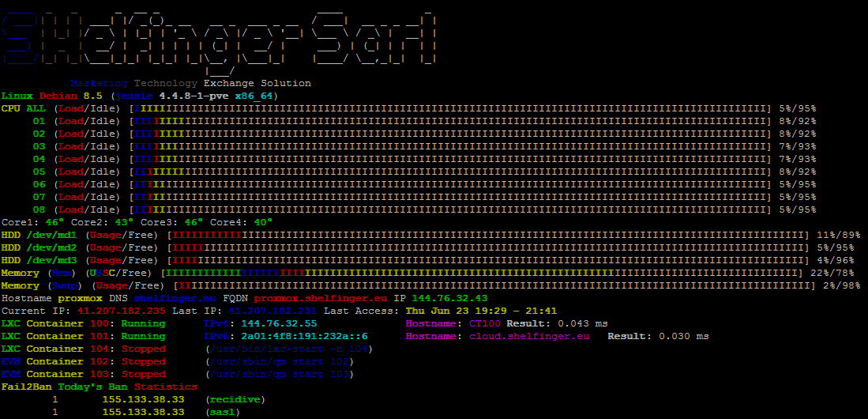Click the "HDD /dev/md1" label
The height and width of the screenshot is (419, 868).
[x=39, y=235]
